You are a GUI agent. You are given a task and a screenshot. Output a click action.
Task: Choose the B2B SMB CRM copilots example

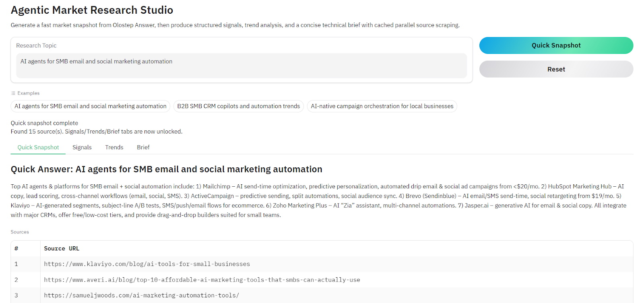click(x=238, y=106)
